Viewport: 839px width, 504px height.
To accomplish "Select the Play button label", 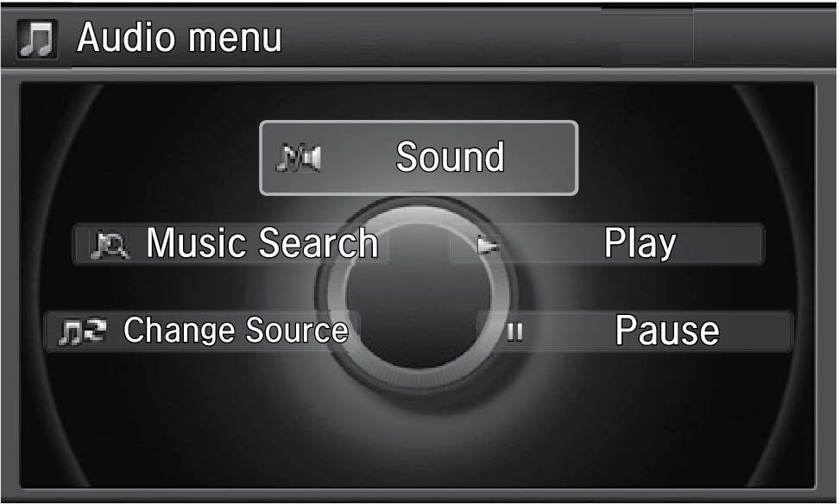I will pyautogui.click(x=640, y=243).
